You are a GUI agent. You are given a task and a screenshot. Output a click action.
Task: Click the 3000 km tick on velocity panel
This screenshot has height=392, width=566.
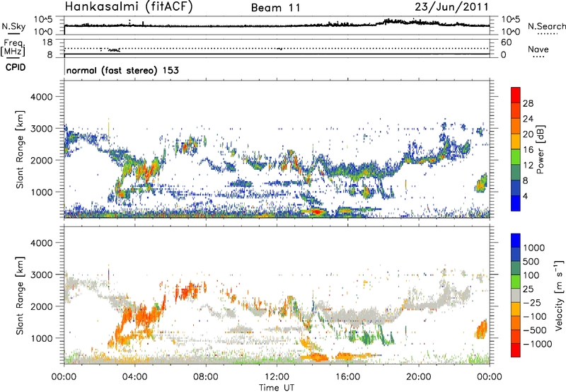tap(41, 275)
